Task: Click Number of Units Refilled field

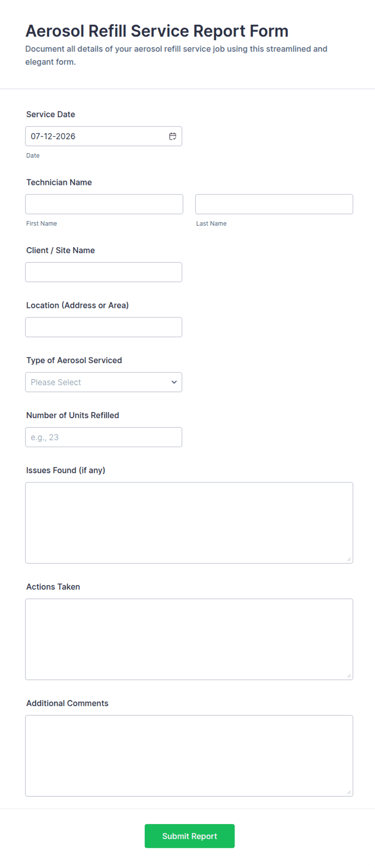Action: pyautogui.click(x=104, y=437)
